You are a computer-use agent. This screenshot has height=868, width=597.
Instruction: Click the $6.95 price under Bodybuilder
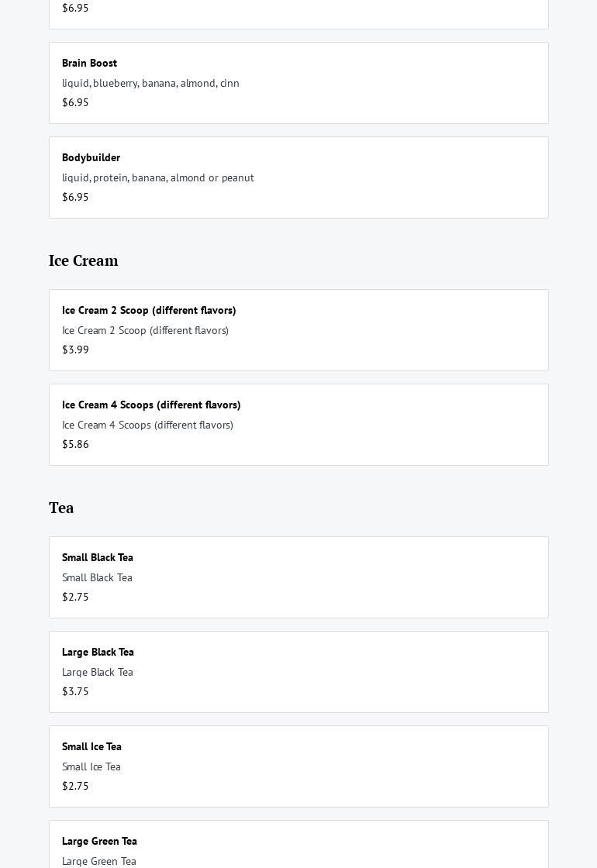pyautogui.click(x=75, y=197)
